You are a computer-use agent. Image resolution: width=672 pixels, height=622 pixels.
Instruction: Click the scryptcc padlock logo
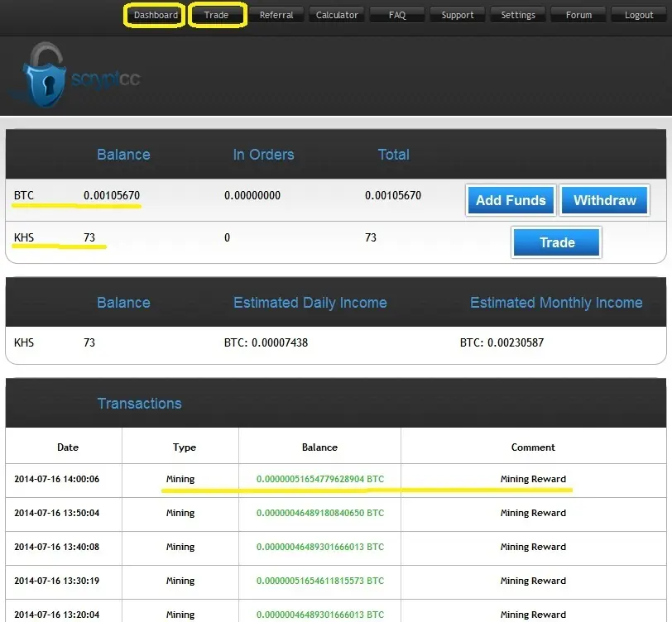pyautogui.click(x=79, y=76)
